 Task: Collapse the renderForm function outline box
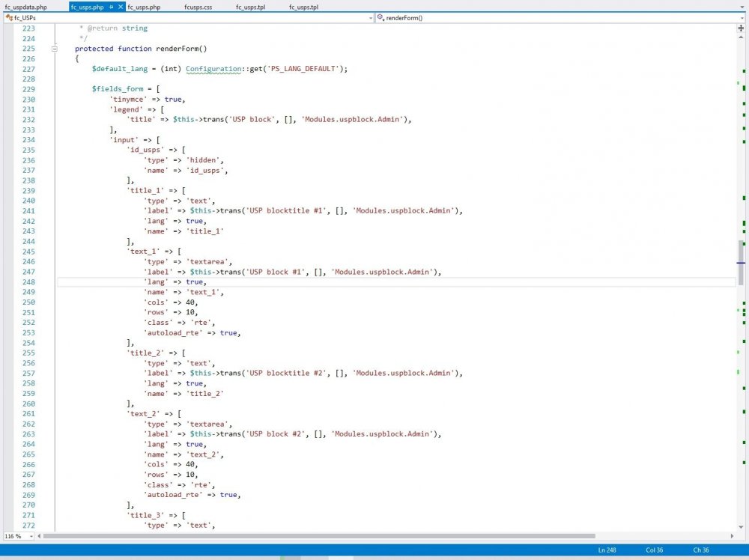coord(54,49)
